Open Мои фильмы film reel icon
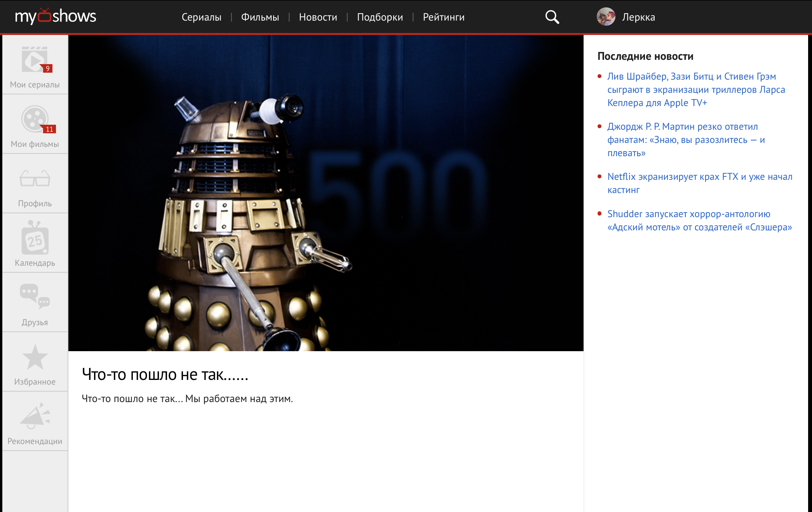This screenshot has height=512, width=812. click(35, 119)
